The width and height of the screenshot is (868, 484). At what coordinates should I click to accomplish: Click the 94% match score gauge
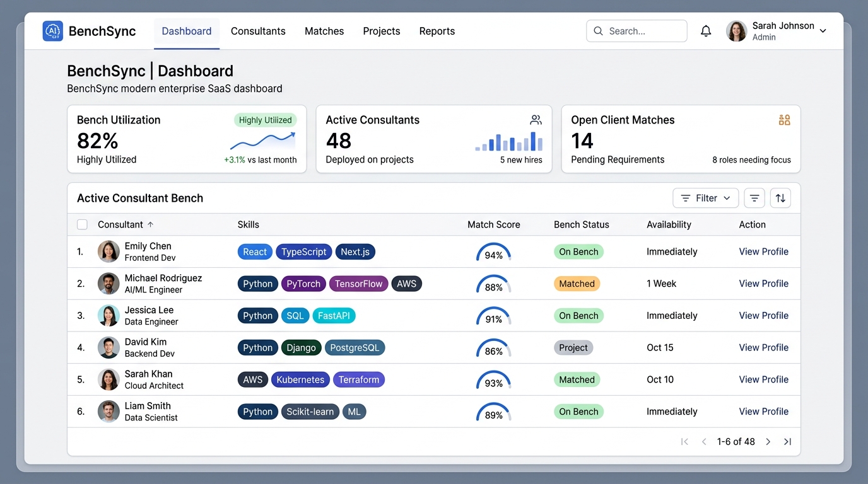pos(494,252)
